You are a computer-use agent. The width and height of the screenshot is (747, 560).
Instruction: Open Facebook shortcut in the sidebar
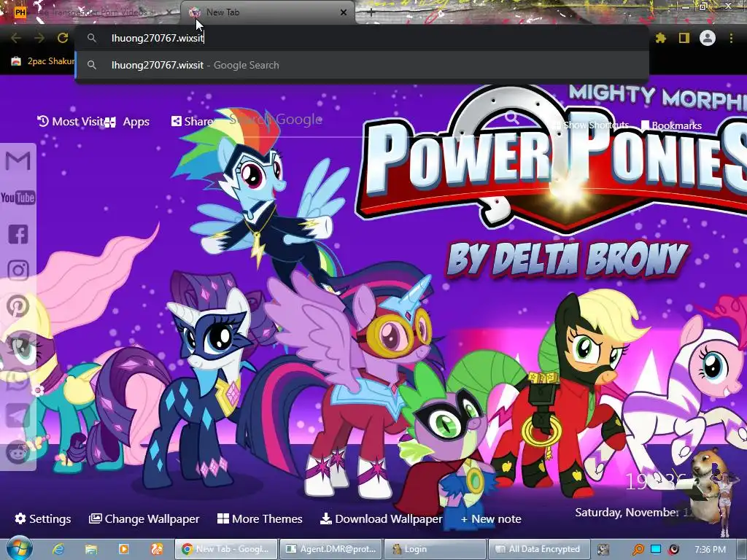pyautogui.click(x=18, y=234)
